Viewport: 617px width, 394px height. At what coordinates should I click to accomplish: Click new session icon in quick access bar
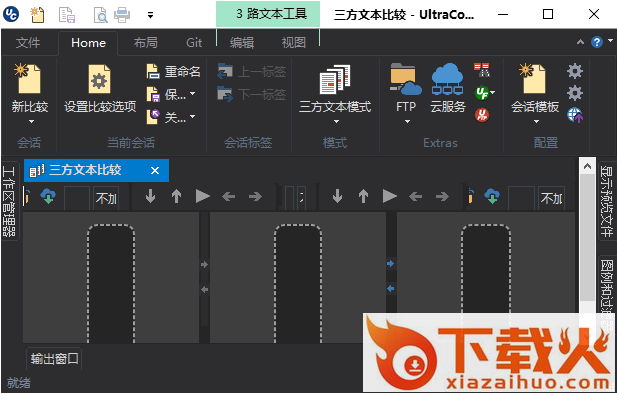pyautogui.click(x=37, y=15)
